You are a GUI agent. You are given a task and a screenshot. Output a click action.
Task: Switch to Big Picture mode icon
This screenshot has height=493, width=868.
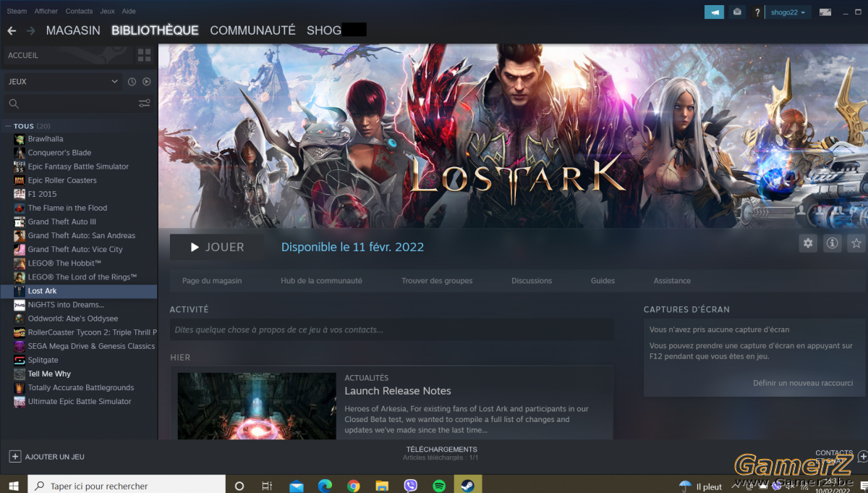[825, 12]
